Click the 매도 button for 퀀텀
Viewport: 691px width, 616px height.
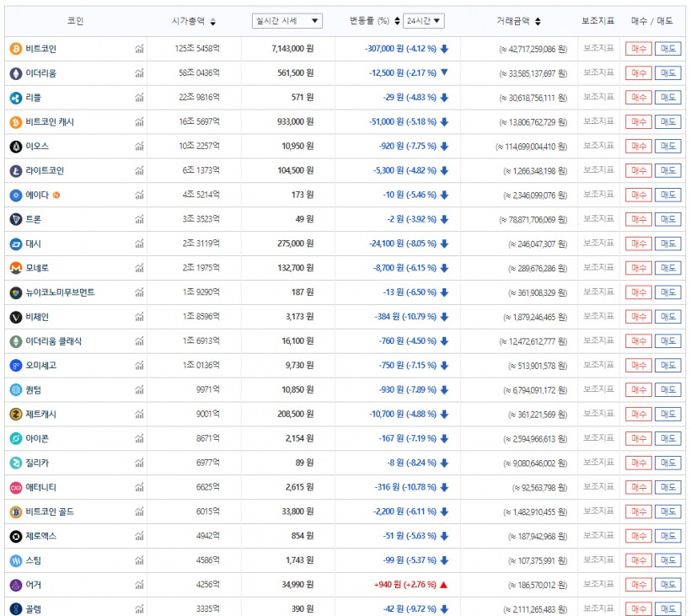coord(667,390)
